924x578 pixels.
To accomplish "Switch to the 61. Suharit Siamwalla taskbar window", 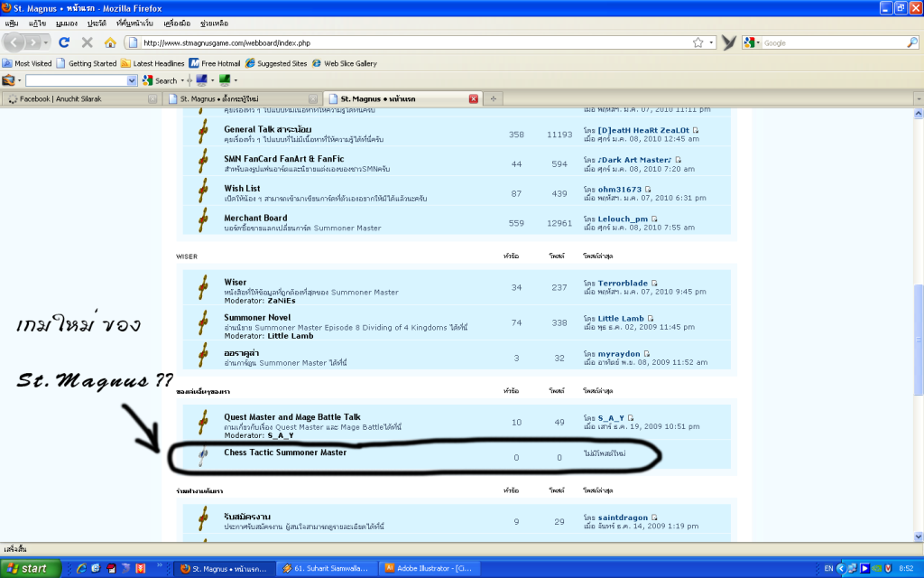I will tap(327, 569).
